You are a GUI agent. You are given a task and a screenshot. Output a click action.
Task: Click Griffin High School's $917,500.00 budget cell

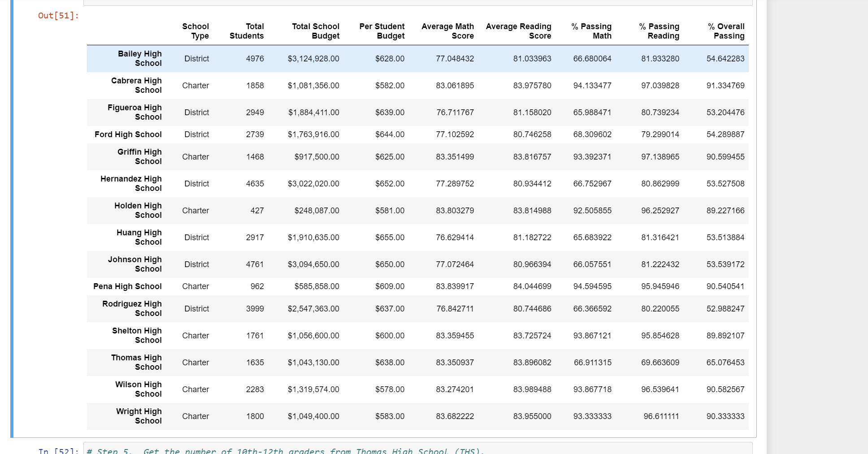pos(317,157)
